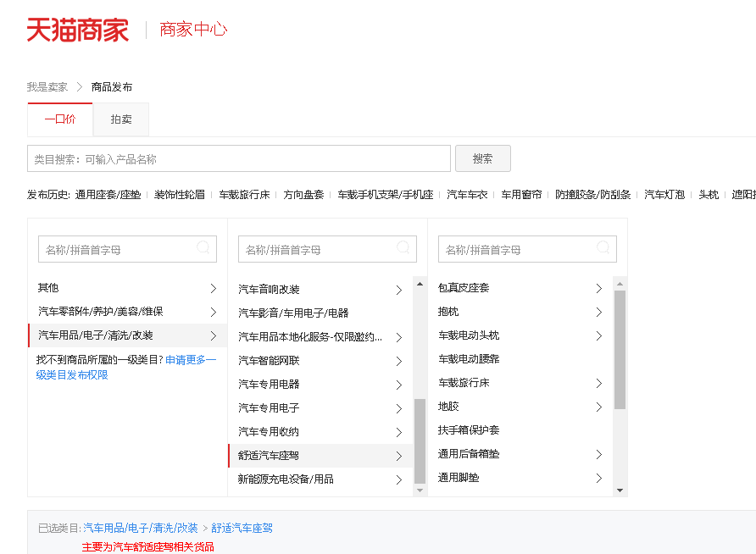Open 申请更多一级类目发布权限 link
The width and height of the screenshot is (756, 554).
126,367
